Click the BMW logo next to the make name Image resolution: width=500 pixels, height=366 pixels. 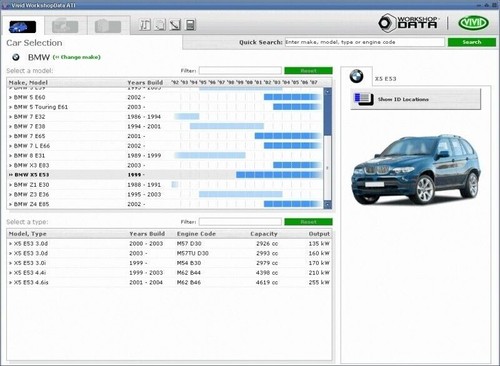point(16,57)
